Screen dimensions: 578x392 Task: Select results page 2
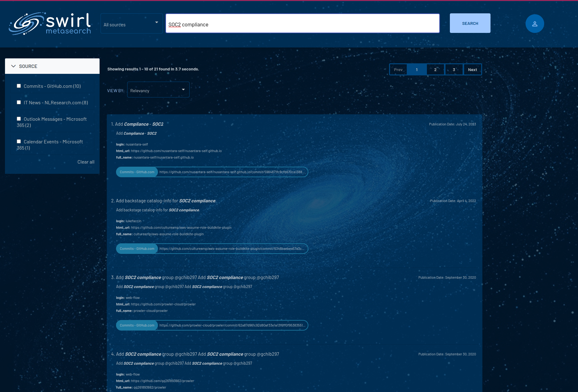435,70
